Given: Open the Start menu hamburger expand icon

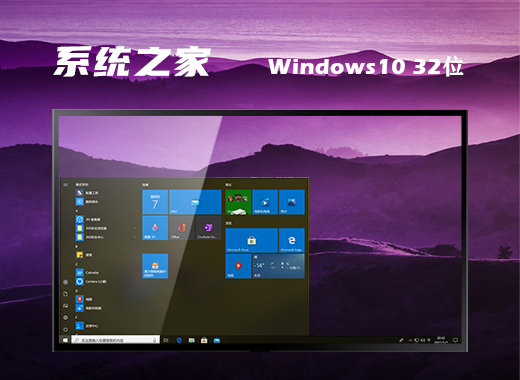Looking at the screenshot, I should (x=65, y=184).
